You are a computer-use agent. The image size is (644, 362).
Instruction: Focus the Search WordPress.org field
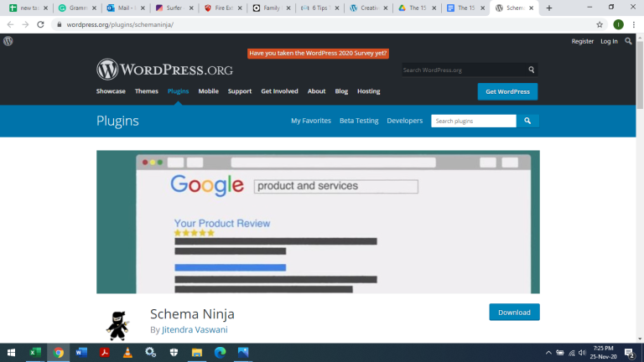click(464, 70)
